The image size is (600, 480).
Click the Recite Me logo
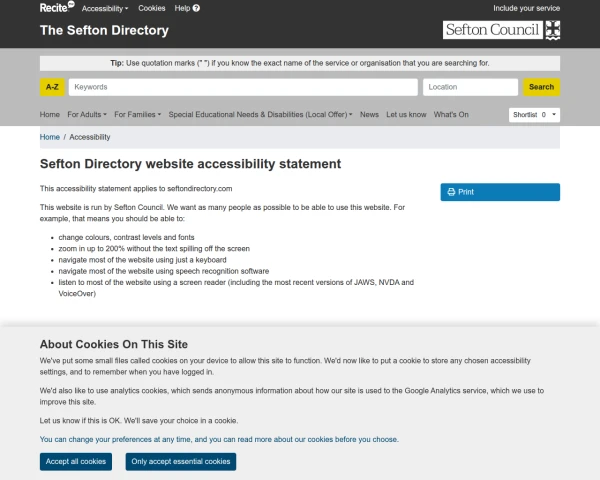click(56, 7)
